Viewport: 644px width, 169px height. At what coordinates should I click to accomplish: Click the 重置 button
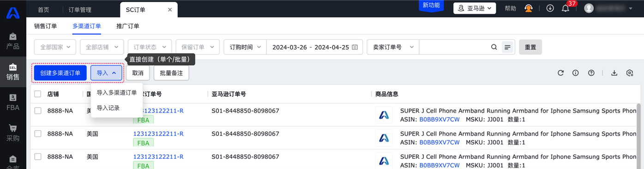click(530, 47)
